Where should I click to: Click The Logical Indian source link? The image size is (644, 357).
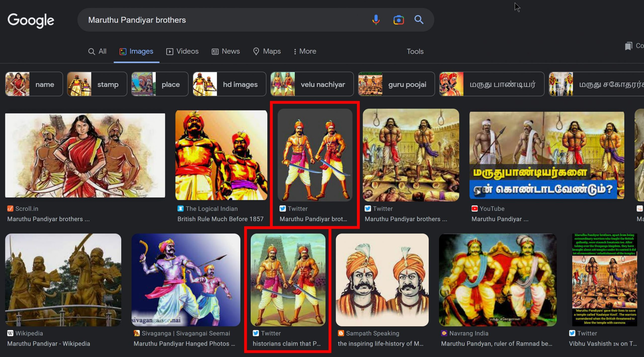pyautogui.click(x=212, y=209)
